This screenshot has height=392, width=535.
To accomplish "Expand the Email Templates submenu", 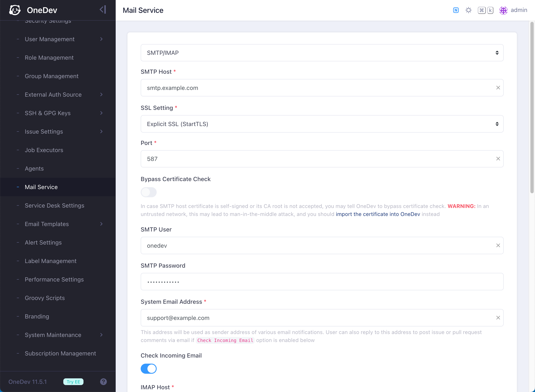I will pyautogui.click(x=101, y=224).
